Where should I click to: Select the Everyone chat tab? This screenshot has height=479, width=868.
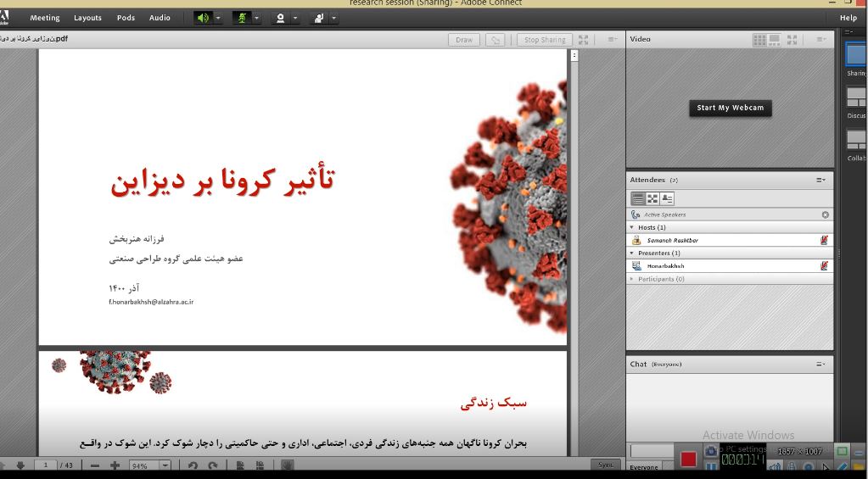coord(644,467)
